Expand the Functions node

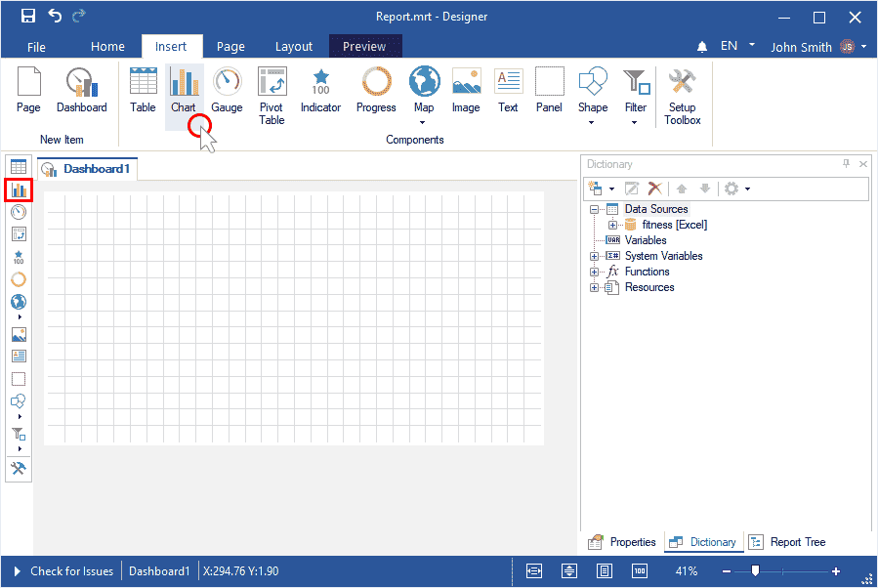(594, 273)
